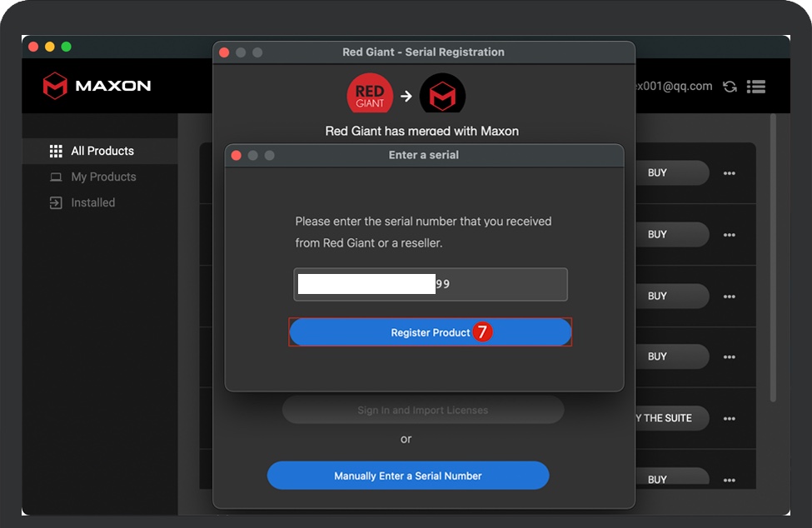Click Sign In and Import Licenses
This screenshot has height=528, width=812.
[x=423, y=410]
